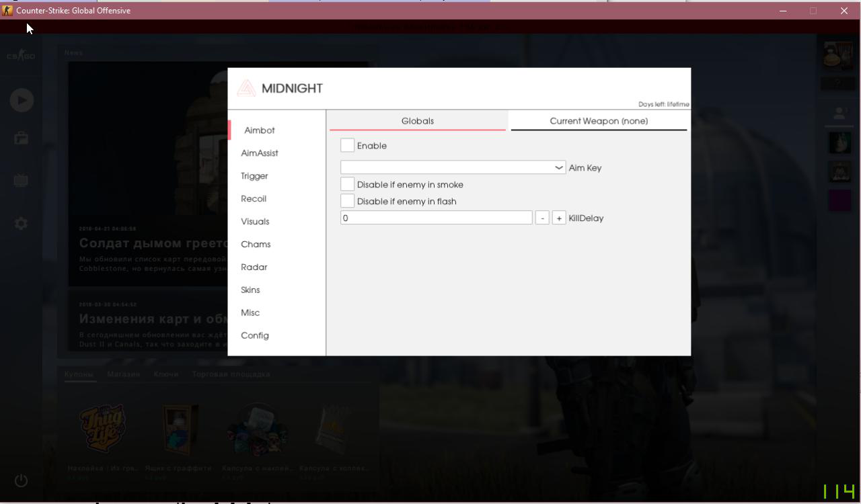Screen dimensions: 861x504
Task: Check Disable if enemy in flash
Action: pyautogui.click(x=347, y=201)
